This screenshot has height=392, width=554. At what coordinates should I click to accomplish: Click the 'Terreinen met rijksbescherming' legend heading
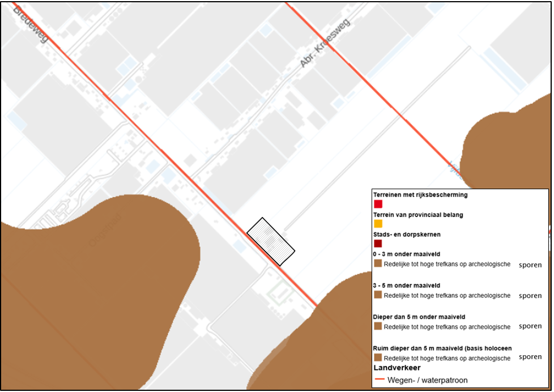tap(420, 195)
